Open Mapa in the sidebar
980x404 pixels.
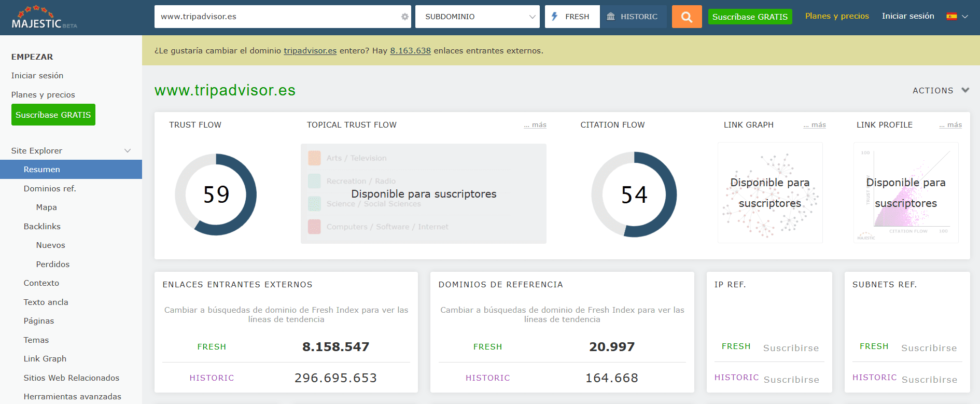(x=47, y=207)
